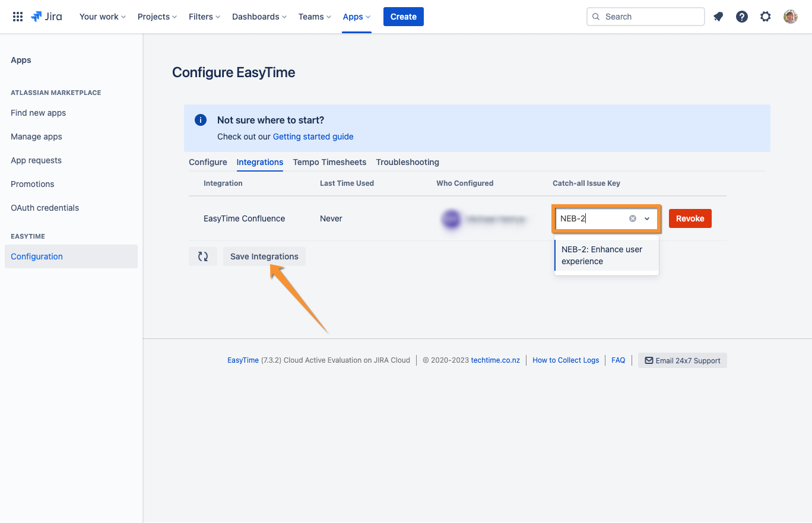Screen dimensions: 812x523
Task: Open the user profile avatar
Action: [791, 17]
